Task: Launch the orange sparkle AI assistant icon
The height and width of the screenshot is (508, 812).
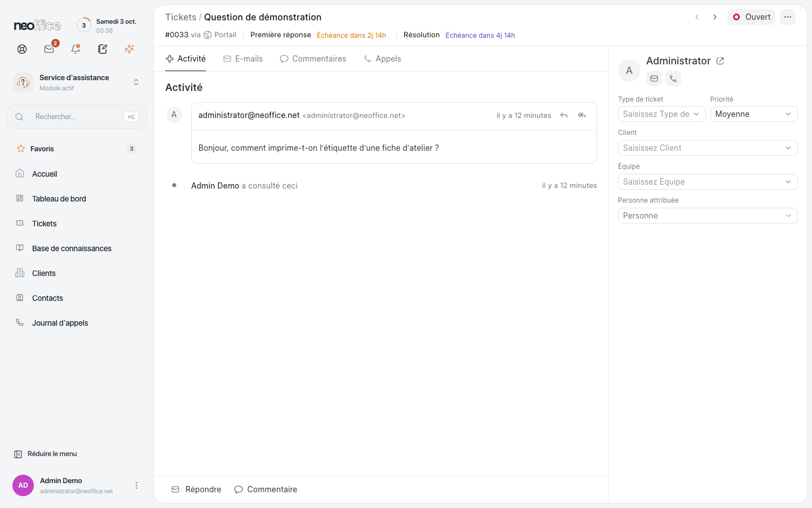Action: click(129, 49)
